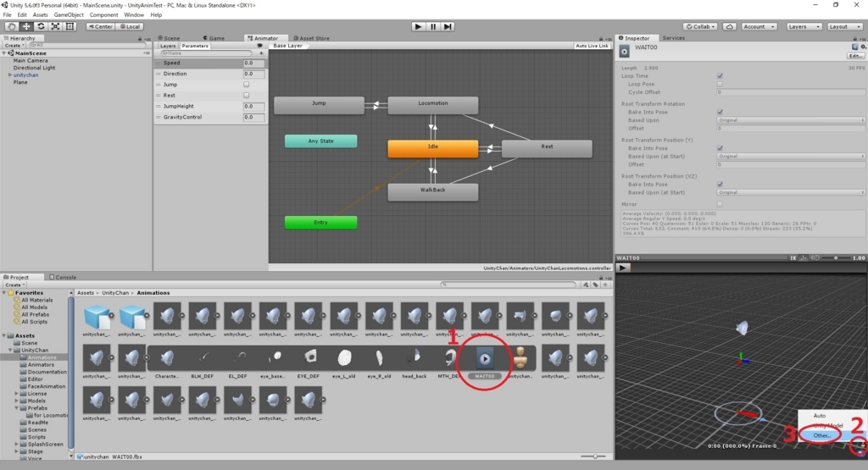
Task: Toggle Bake Into Pose for Root Rotation
Action: click(x=720, y=113)
